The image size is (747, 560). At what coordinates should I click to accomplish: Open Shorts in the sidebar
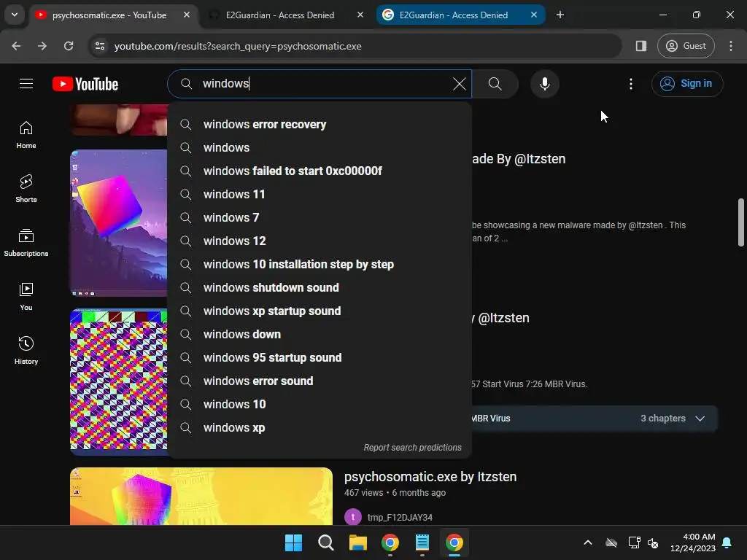coord(26,189)
